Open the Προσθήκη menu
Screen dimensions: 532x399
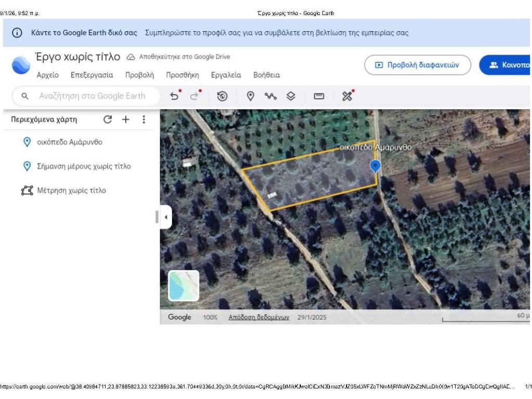182,75
